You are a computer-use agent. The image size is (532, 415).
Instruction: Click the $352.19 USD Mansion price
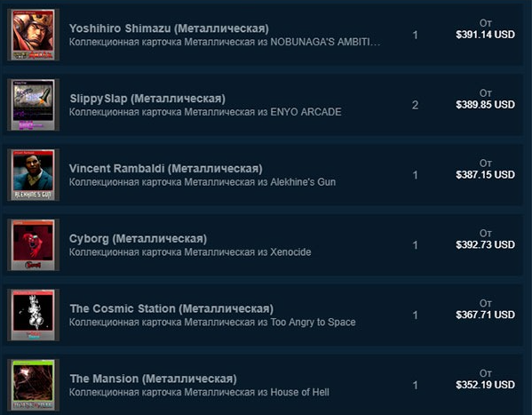point(485,385)
